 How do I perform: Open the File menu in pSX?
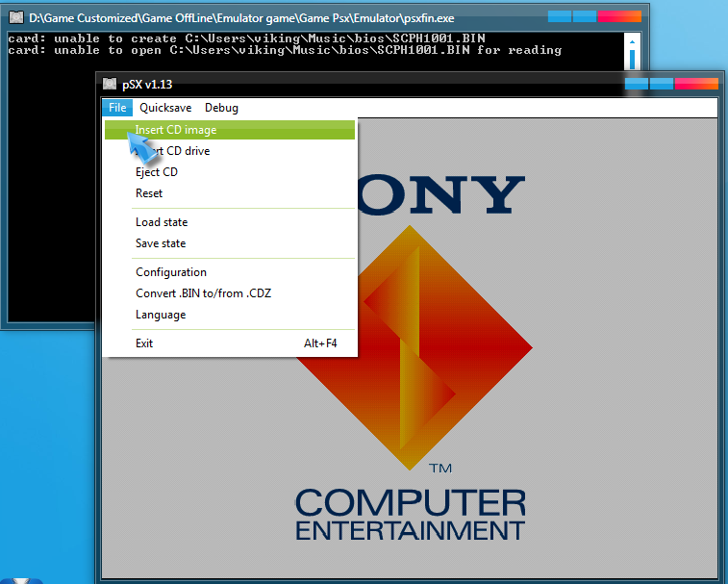point(117,108)
